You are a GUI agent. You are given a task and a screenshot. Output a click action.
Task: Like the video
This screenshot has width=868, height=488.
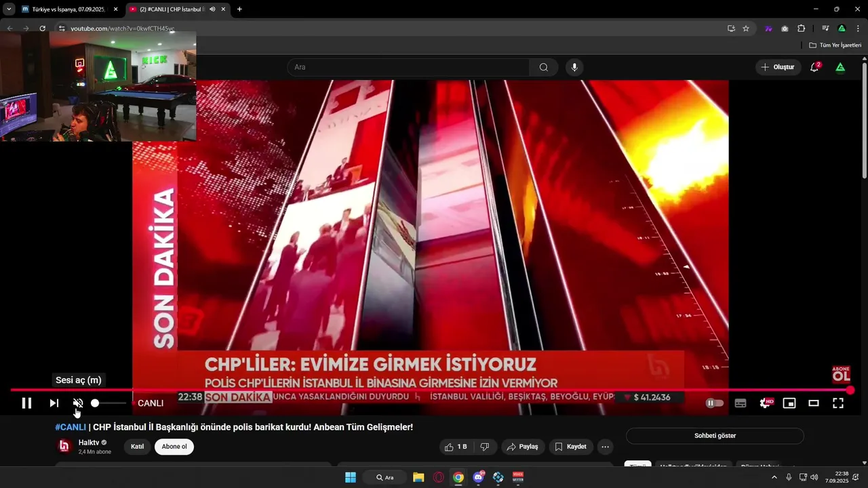(456, 447)
